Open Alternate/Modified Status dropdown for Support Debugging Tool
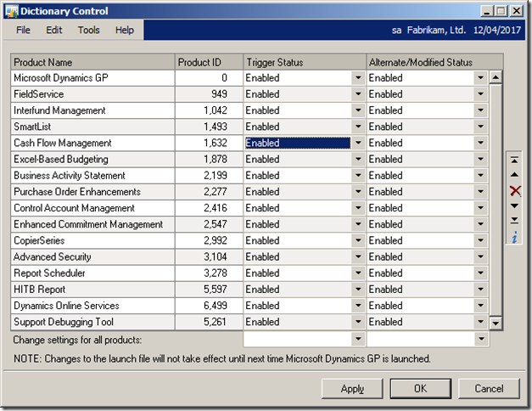 [480, 322]
